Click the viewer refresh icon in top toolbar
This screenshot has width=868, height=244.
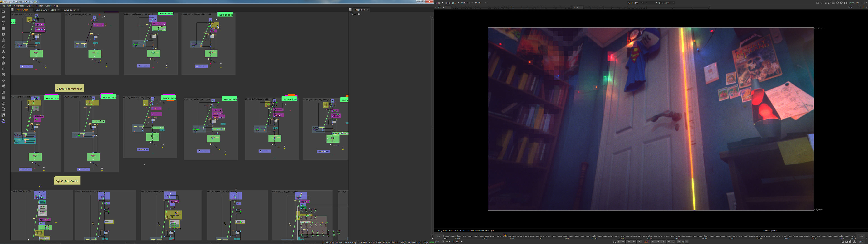click(x=837, y=3)
